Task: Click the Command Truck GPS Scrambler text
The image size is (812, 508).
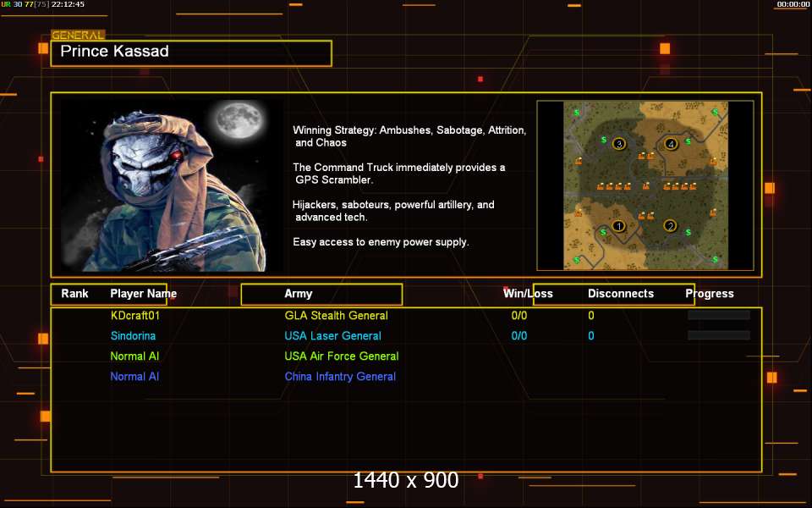Action: (398, 174)
